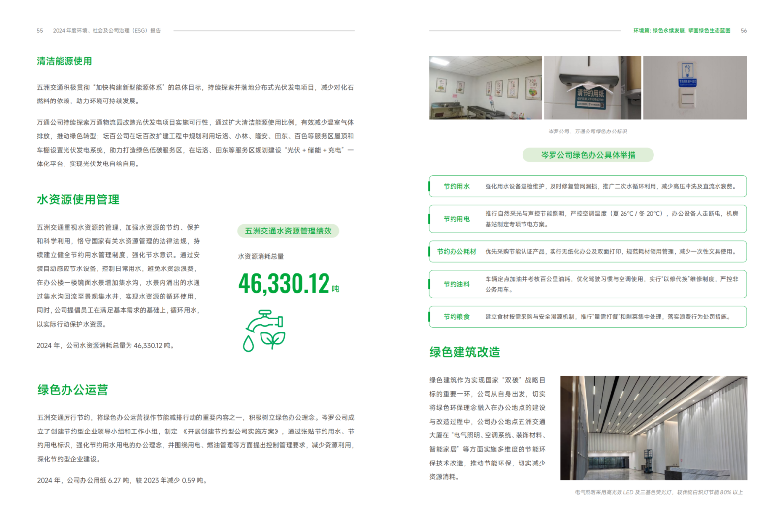
Task: Click the caption '岑罗公司、万通公司绿色办公标识'
Action: pyautogui.click(x=588, y=132)
